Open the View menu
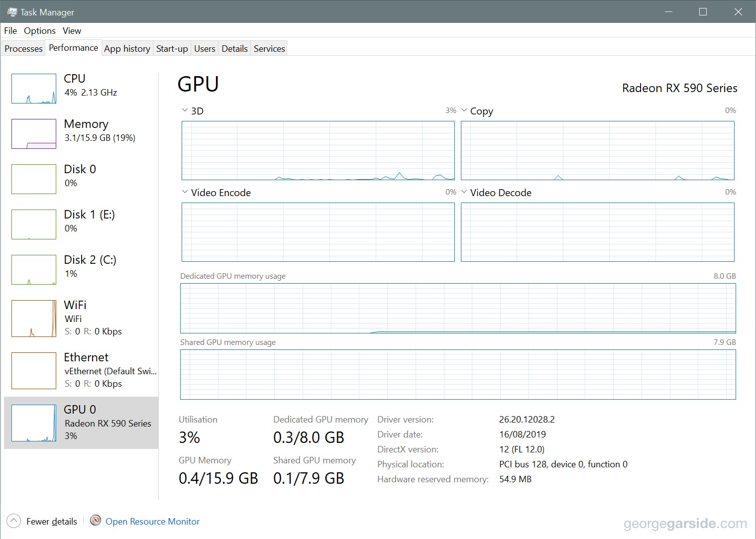The width and height of the screenshot is (756, 539). tap(72, 31)
